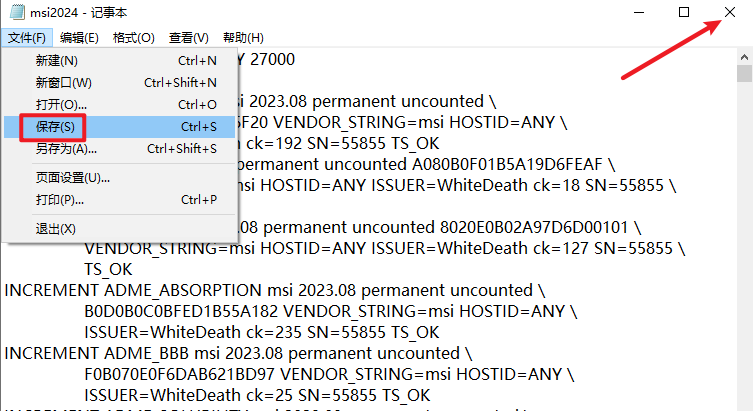Open the 帮助(H) menu

(242, 38)
